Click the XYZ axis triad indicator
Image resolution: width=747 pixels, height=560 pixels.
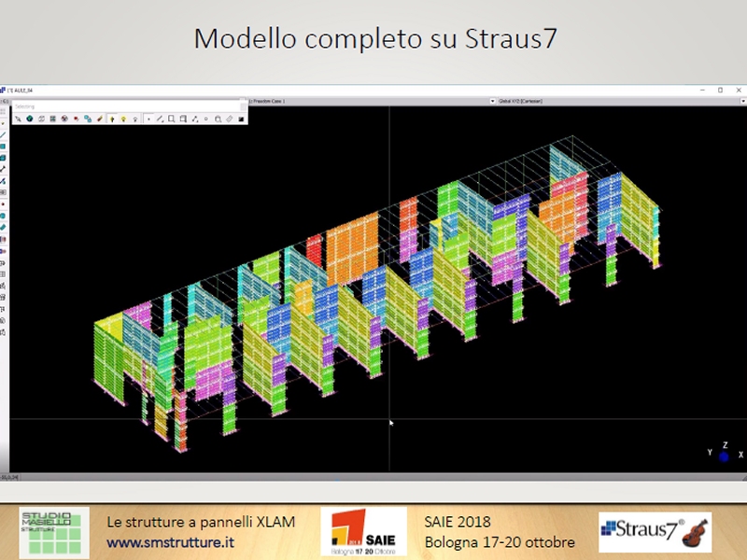[x=722, y=453]
